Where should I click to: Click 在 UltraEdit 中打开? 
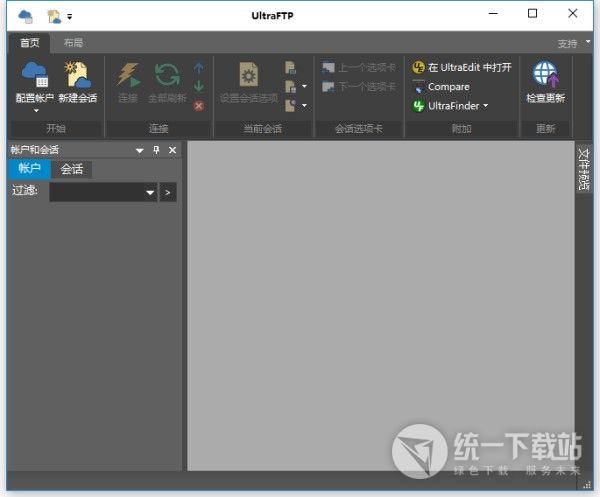pos(461,67)
